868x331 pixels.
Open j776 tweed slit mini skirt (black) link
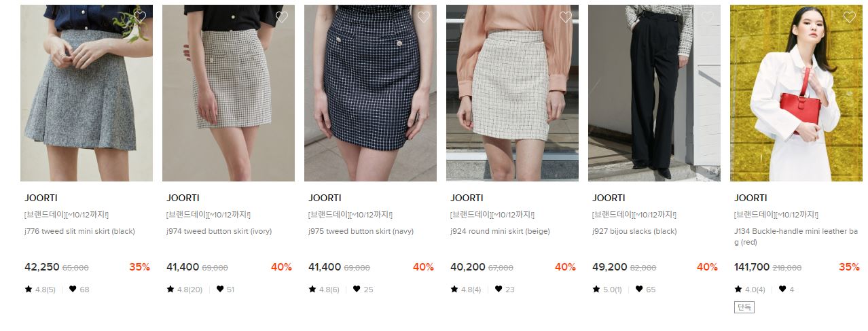point(79,231)
